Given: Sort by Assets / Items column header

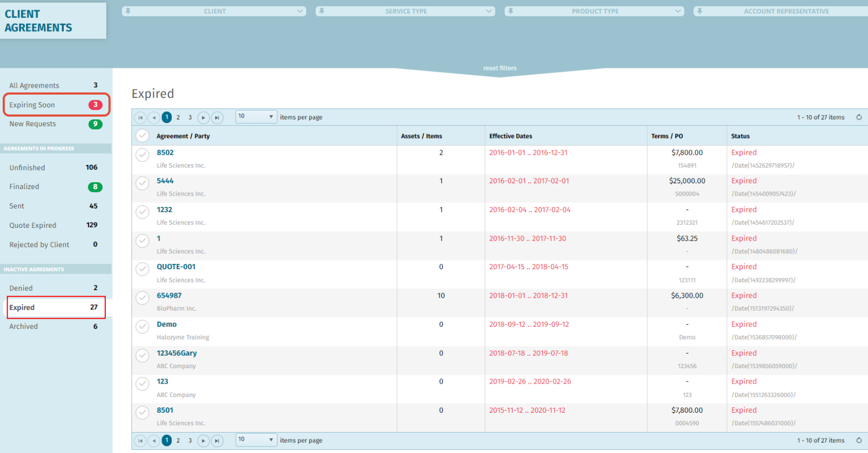Looking at the screenshot, I should (421, 136).
